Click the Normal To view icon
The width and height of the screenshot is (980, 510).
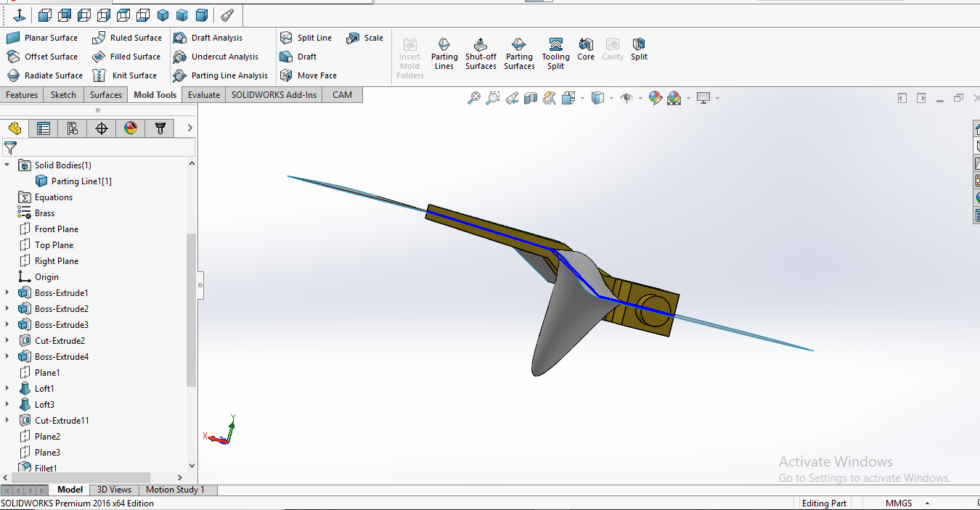(x=20, y=15)
